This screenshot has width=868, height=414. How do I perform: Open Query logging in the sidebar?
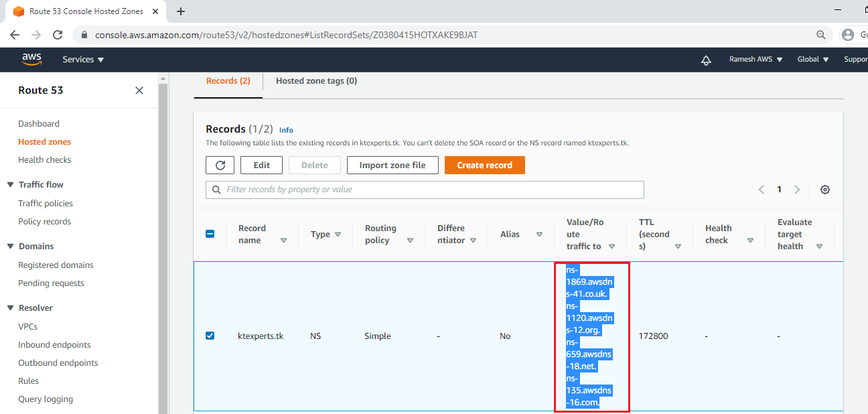(46, 399)
